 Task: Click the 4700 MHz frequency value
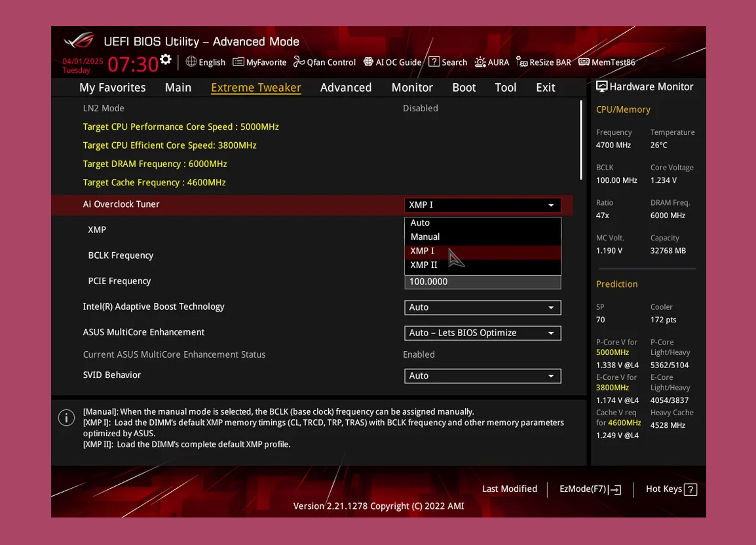click(613, 145)
